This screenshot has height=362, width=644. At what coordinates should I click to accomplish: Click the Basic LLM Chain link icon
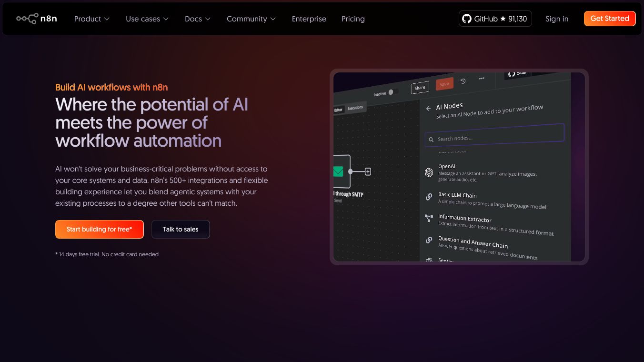[429, 196]
